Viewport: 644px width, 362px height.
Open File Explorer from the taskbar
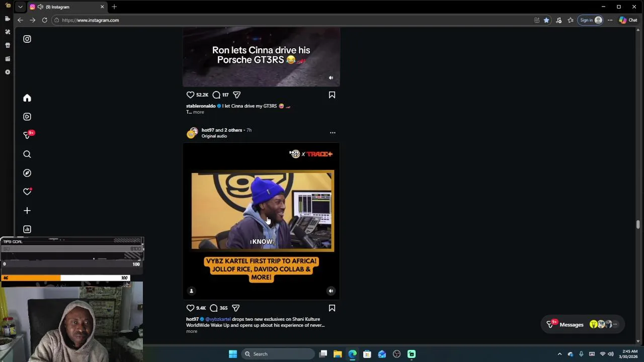(338, 354)
